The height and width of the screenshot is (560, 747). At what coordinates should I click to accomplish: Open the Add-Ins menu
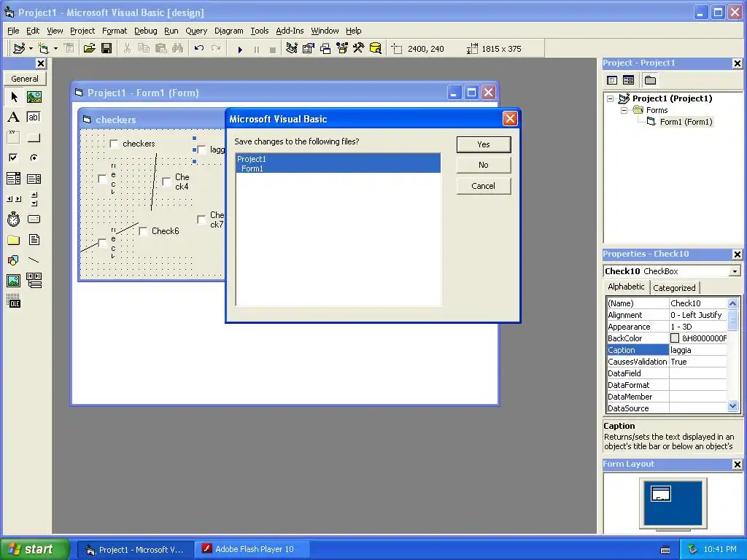[x=290, y=31]
